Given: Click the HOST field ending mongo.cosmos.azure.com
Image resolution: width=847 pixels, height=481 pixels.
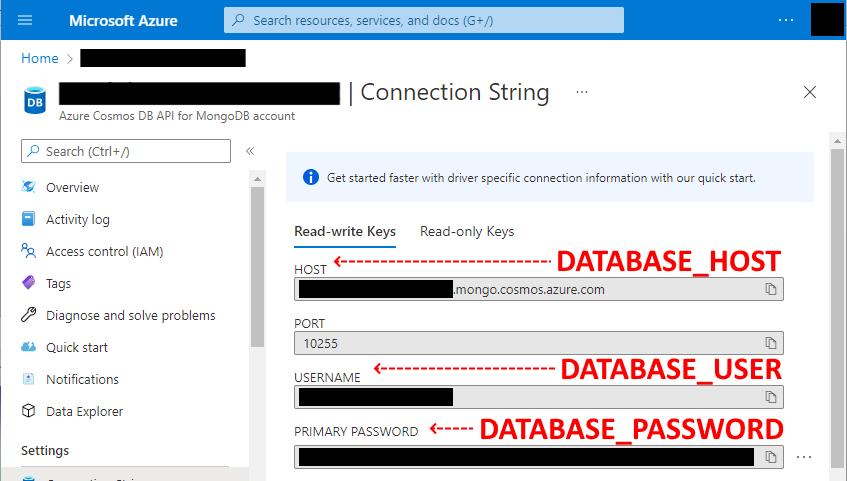Looking at the screenshot, I should [539, 289].
